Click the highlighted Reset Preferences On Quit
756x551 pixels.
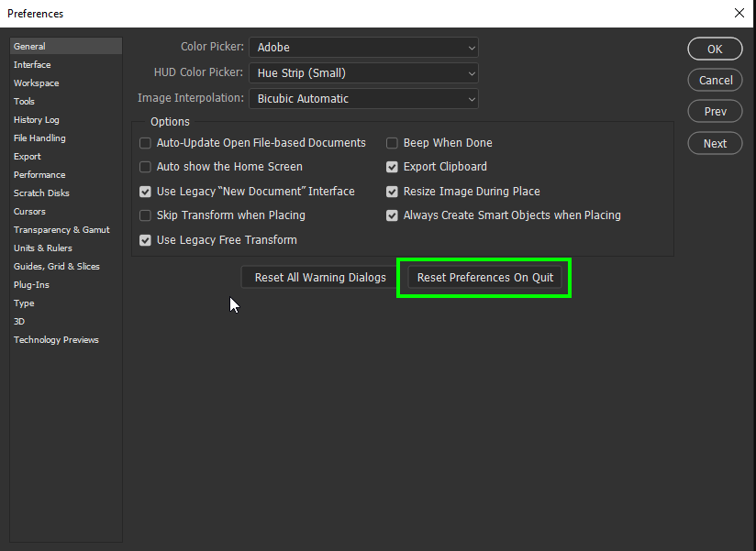point(484,277)
